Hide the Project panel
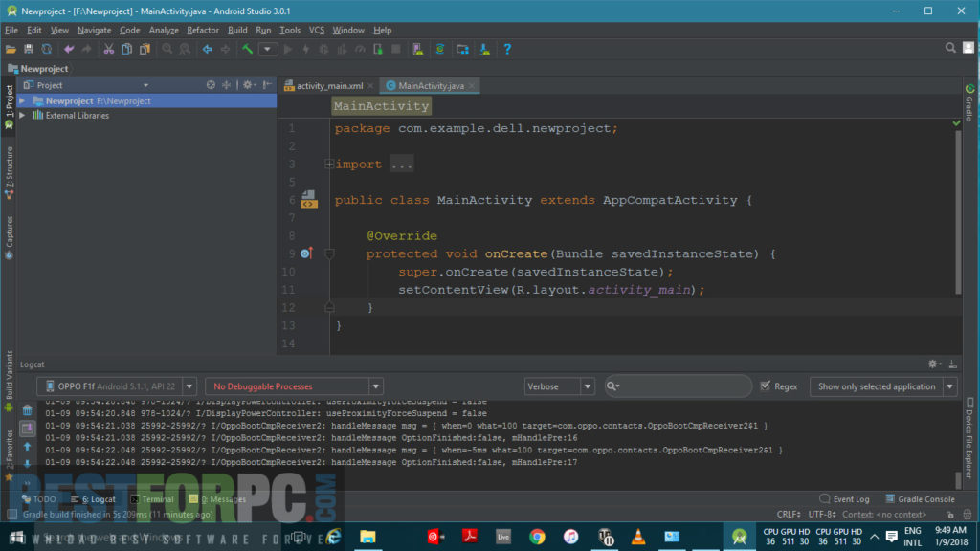The width and height of the screenshot is (980, 551). click(267, 85)
